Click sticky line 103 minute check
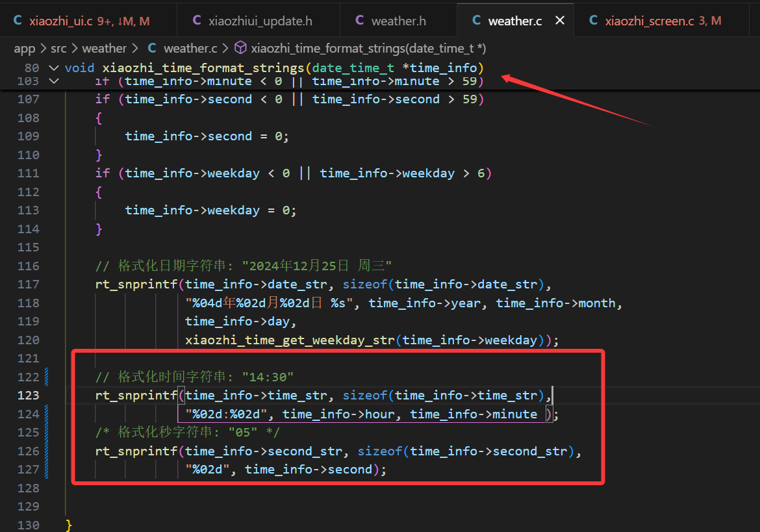The height and width of the screenshot is (532, 760). [289, 81]
